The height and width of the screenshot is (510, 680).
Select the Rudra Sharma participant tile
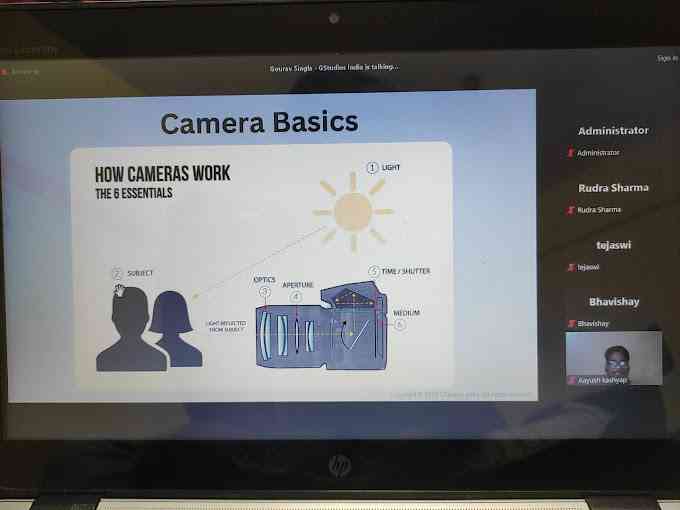[612, 188]
